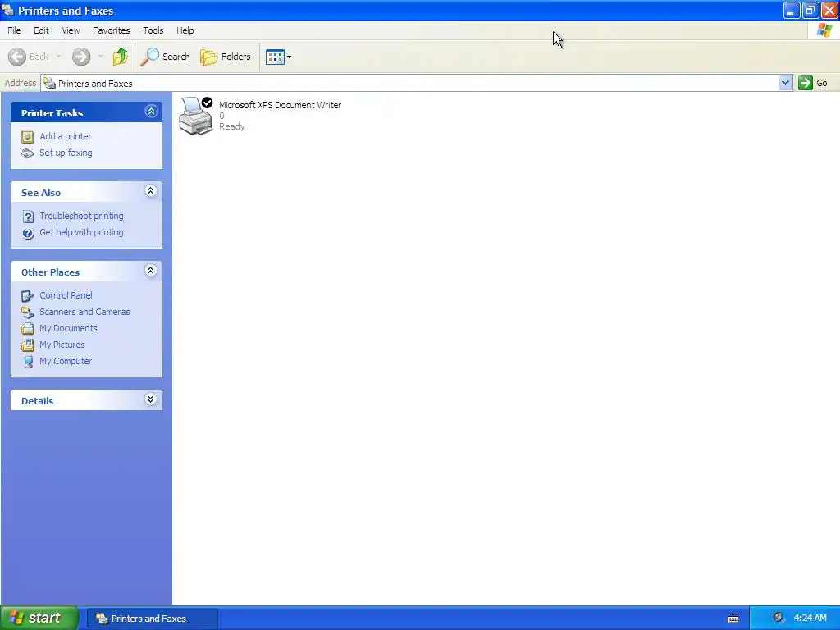Click the Back button

tap(29, 57)
